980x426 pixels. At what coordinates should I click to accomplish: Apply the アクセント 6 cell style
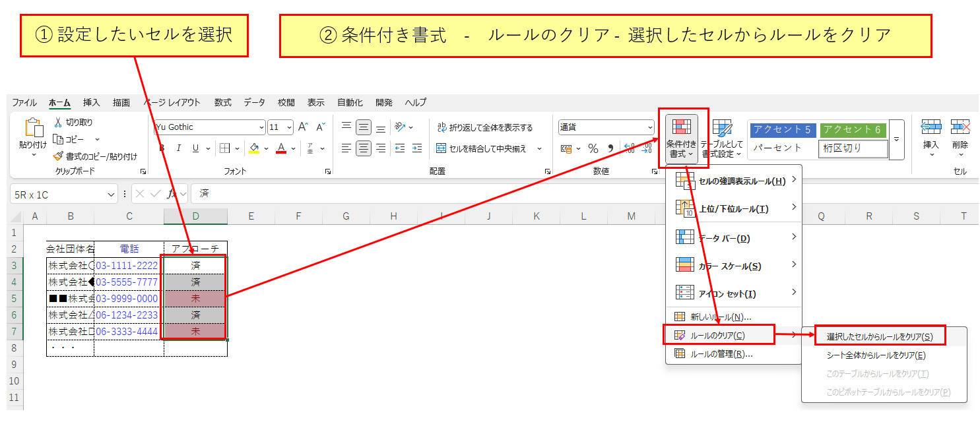point(851,129)
